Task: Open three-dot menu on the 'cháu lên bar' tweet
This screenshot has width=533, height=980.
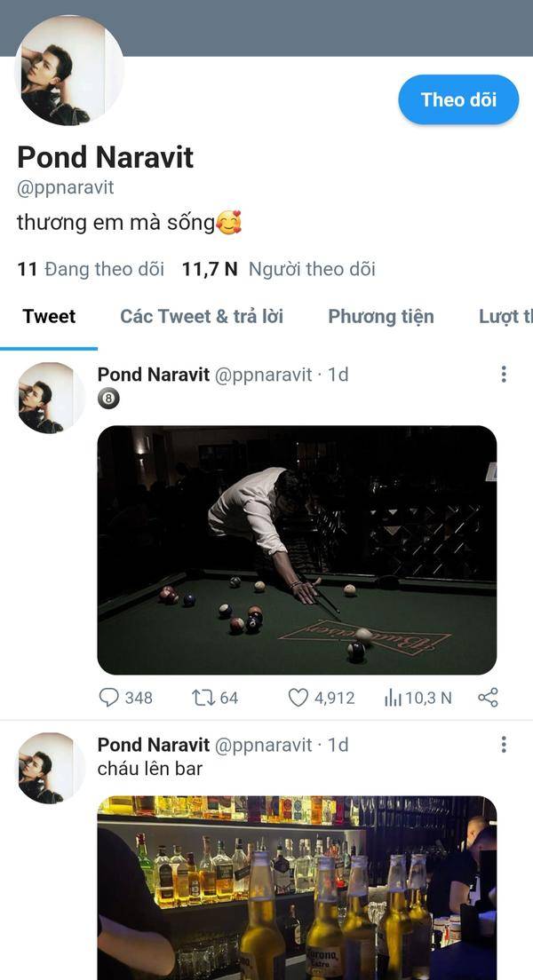Action: tap(504, 745)
